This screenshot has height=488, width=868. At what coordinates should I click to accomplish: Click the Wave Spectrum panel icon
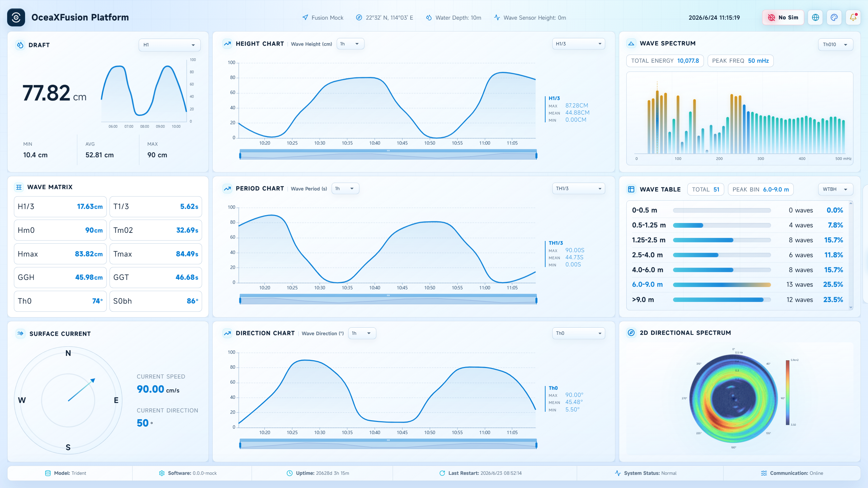(631, 43)
